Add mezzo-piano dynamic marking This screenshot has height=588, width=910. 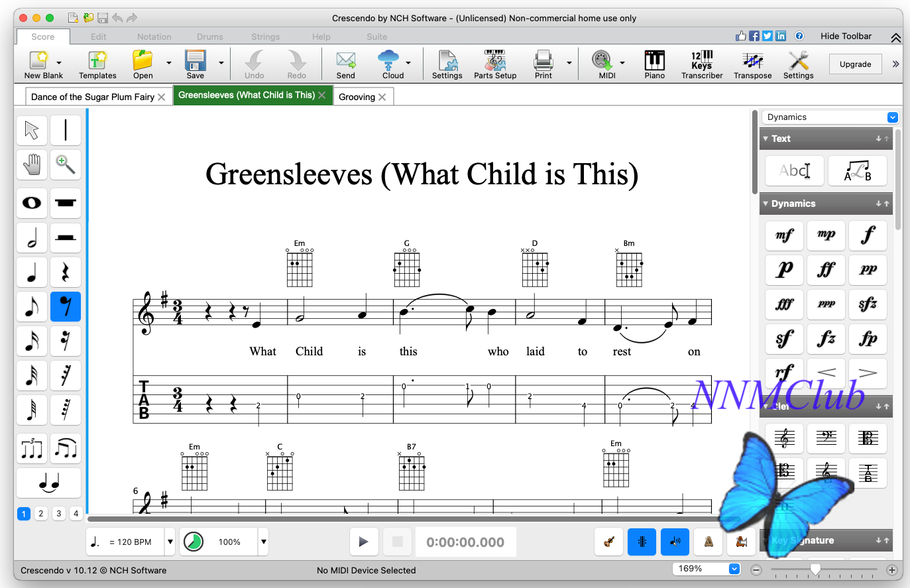coord(826,235)
